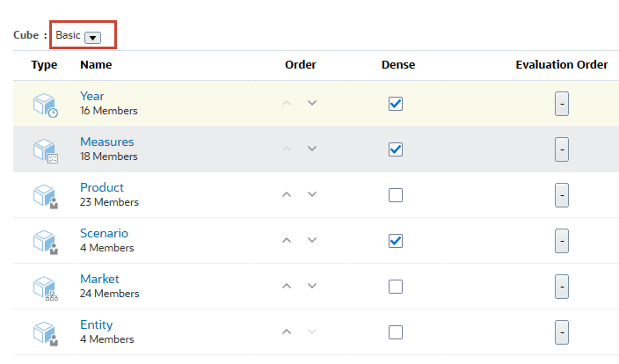Tick the Dense checkbox for Entity

(x=396, y=332)
